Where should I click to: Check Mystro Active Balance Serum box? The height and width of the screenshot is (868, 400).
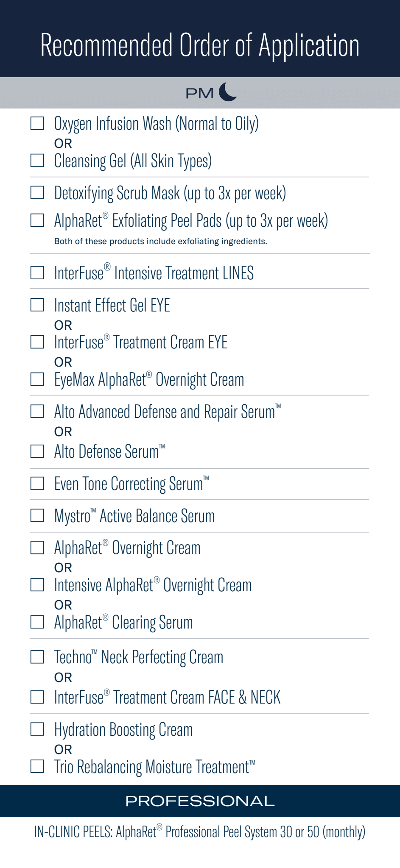[x=37, y=516]
